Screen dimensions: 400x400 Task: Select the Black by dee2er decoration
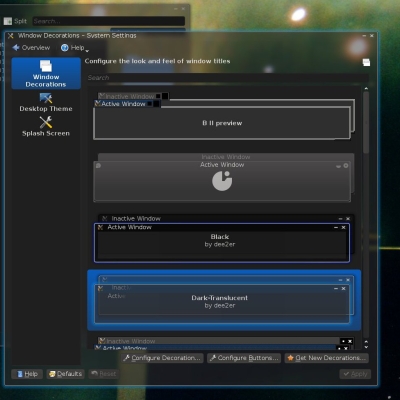pyautogui.click(x=222, y=238)
